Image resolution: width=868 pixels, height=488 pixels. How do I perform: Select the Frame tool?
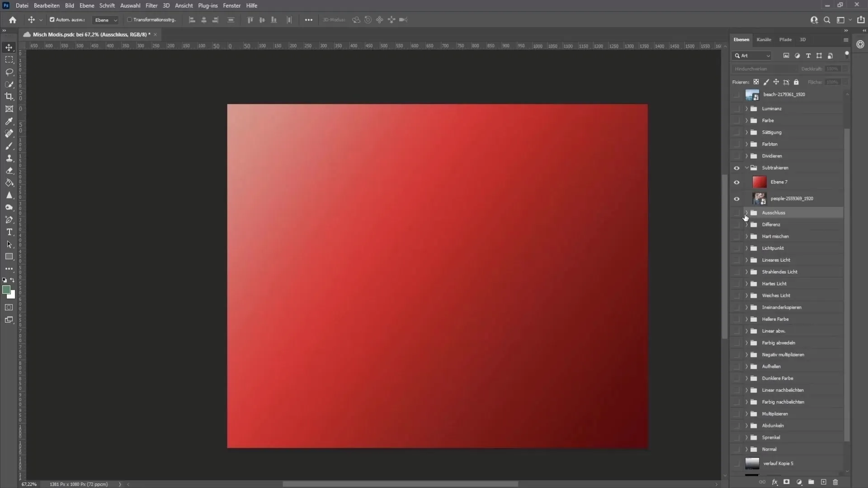pos(9,109)
